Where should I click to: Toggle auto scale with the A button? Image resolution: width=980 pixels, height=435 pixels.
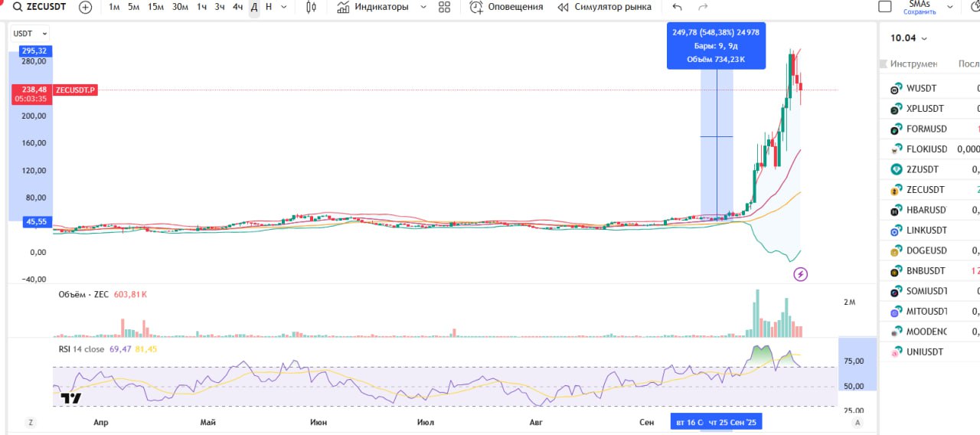pyautogui.click(x=857, y=422)
